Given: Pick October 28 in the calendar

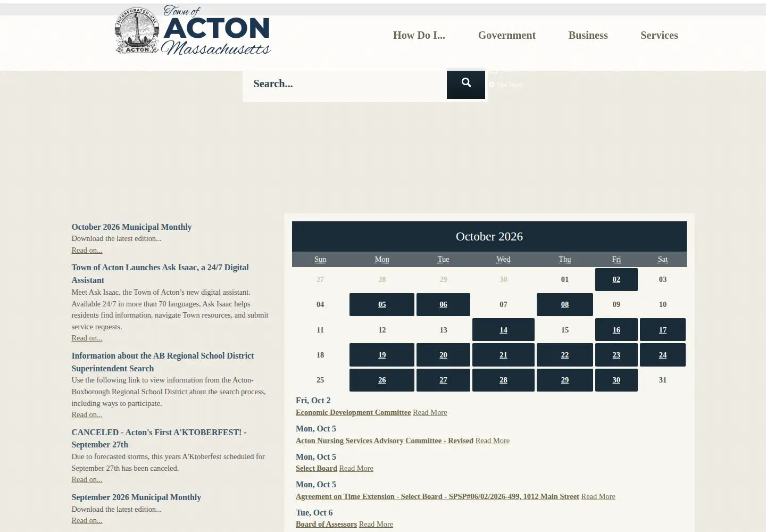Looking at the screenshot, I should pyautogui.click(x=503, y=380).
